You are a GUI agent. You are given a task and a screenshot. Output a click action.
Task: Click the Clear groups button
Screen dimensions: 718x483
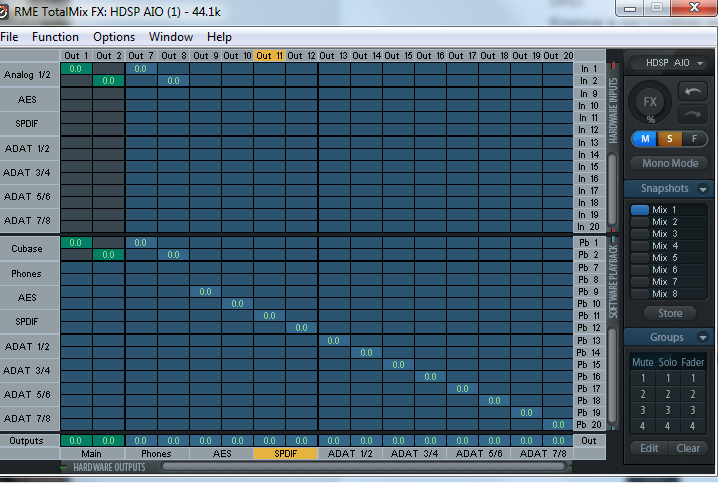coord(688,448)
